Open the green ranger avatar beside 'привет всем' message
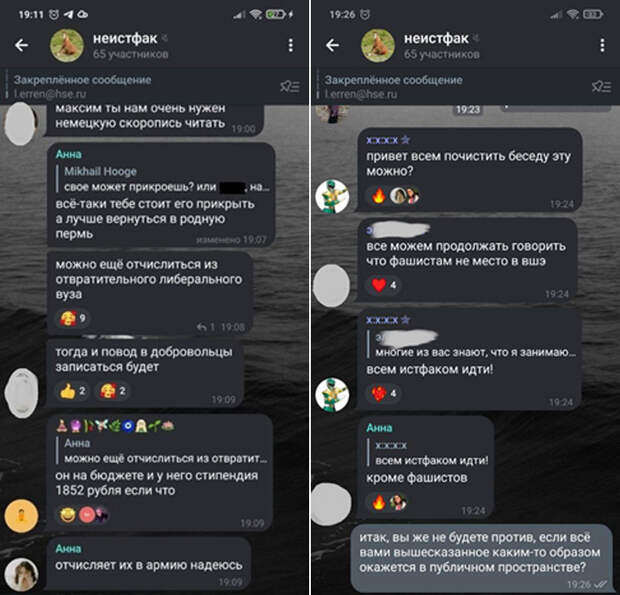620x595 pixels. point(333,196)
